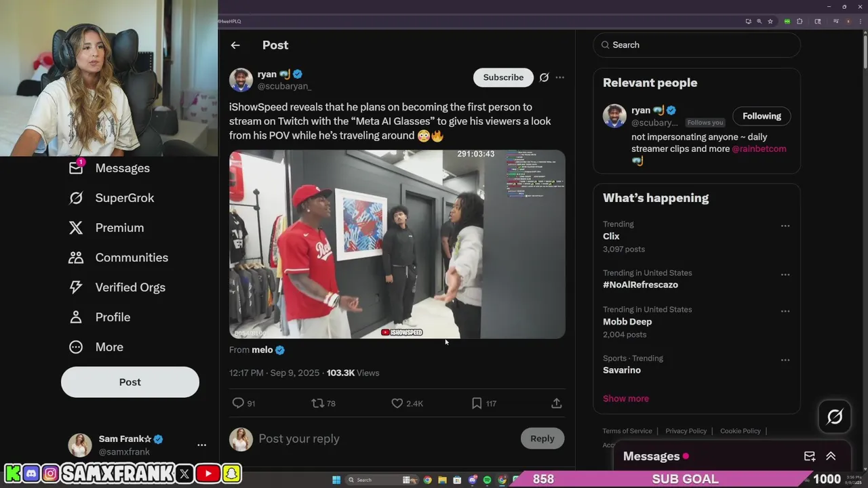Open Verified Orgs from the sidebar
868x488 pixels.
117,287
